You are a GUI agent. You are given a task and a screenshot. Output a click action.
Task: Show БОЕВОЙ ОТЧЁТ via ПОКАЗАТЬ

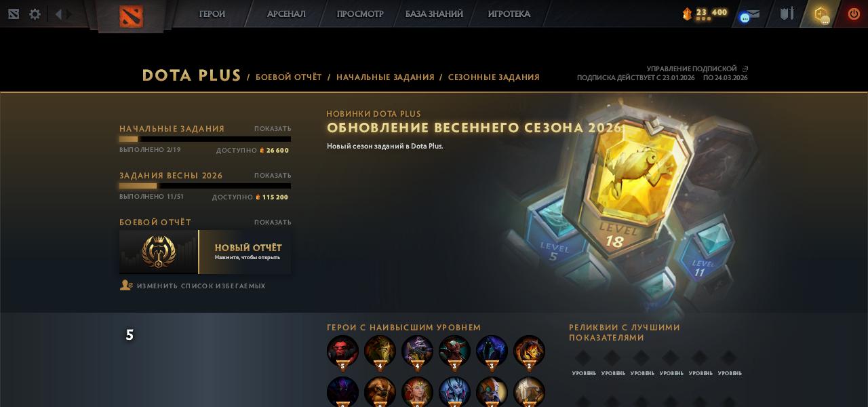(x=273, y=222)
